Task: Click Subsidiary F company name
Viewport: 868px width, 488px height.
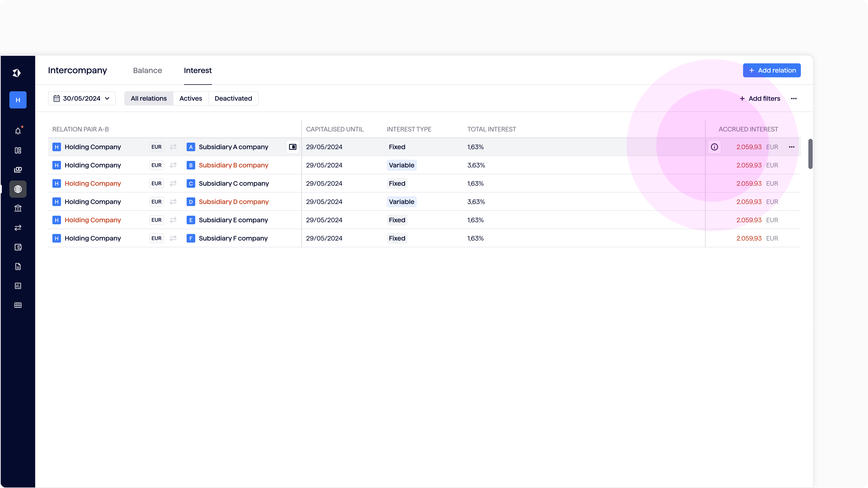Action: click(233, 238)
